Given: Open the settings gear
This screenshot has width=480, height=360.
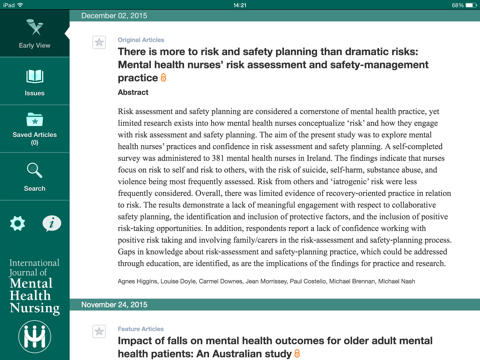Looking at the screenshot, I should click(18, 223).
